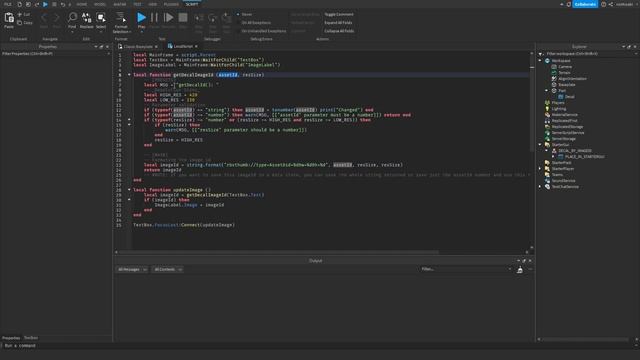Click Collapse All Folds action
This screenshot has height=360, width=640.
339,31
